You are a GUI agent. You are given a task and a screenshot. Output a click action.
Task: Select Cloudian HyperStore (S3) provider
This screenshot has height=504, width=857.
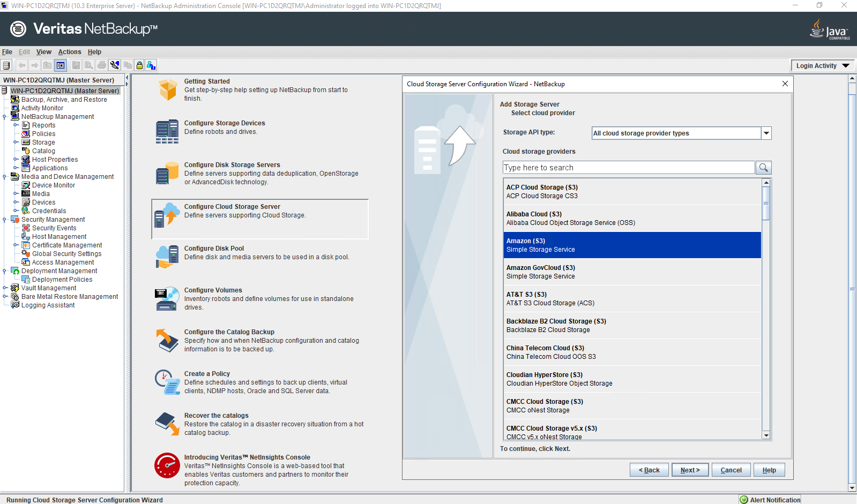tap(632, 379)
